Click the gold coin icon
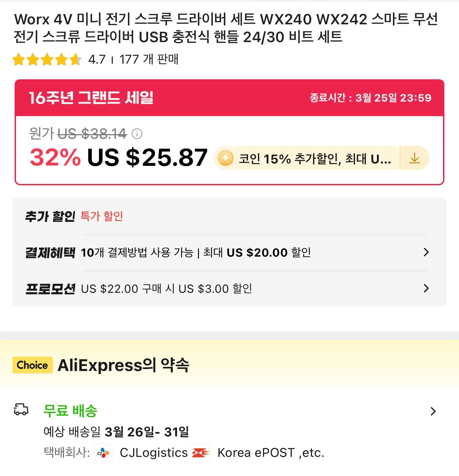 225,159
